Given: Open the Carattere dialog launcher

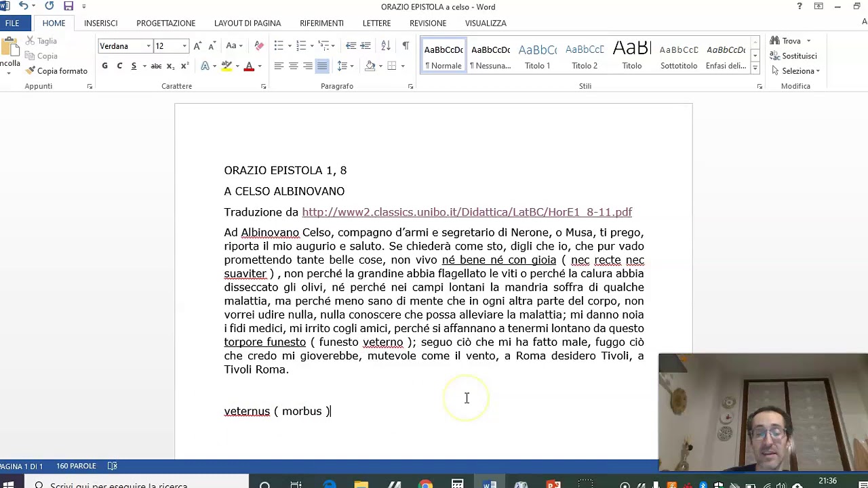Looking at the screenshot, I should pos(263,87).
